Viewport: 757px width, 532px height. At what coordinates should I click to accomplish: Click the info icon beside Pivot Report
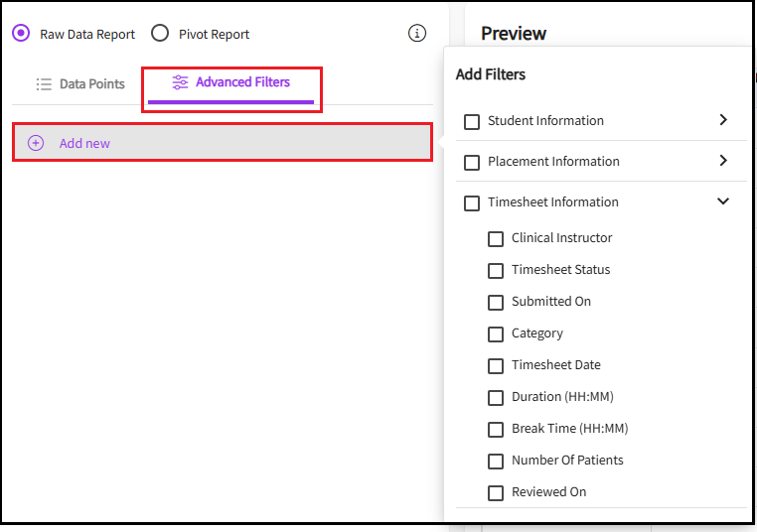pos(417,34)
